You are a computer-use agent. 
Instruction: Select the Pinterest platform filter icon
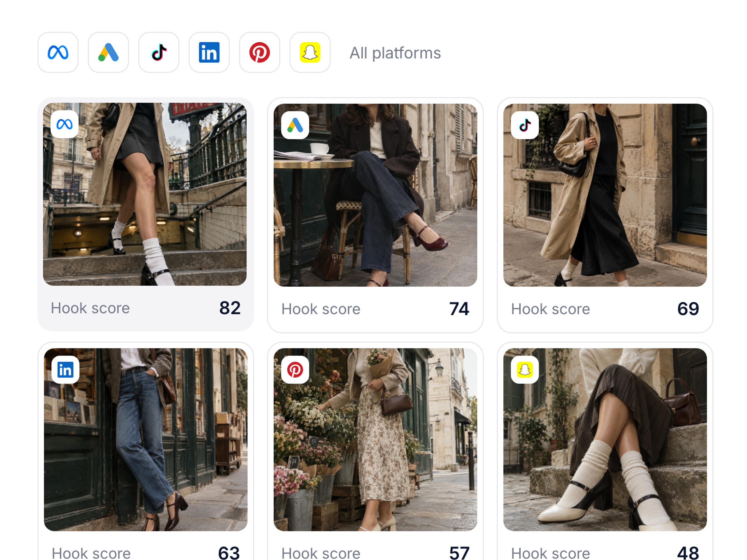point(259,52)
